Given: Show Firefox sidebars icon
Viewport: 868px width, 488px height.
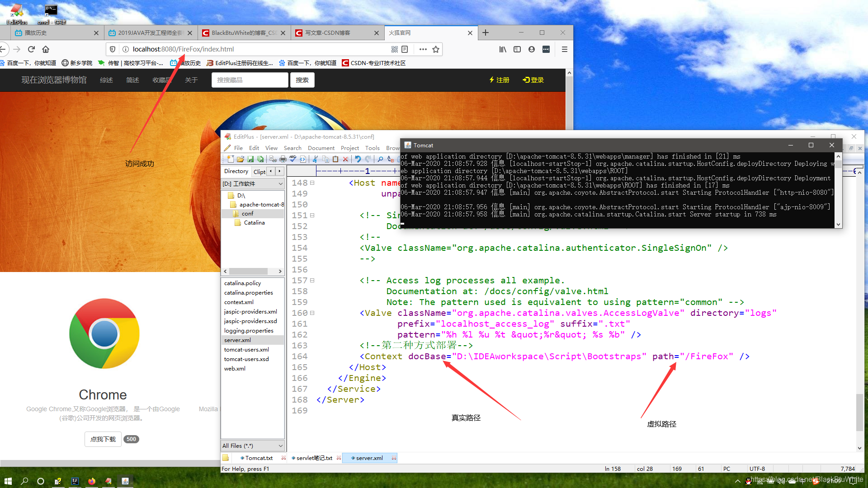Looking at the screenshot, I should pos(517,49).
